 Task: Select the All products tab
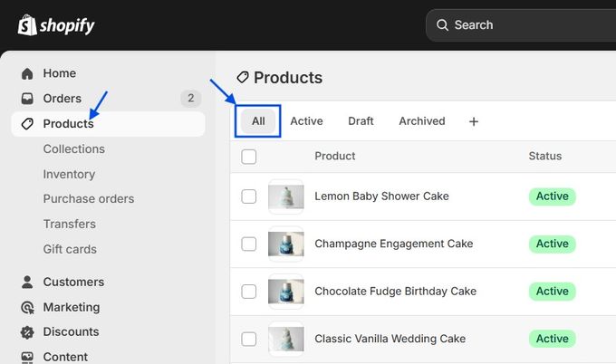[258, 121]
